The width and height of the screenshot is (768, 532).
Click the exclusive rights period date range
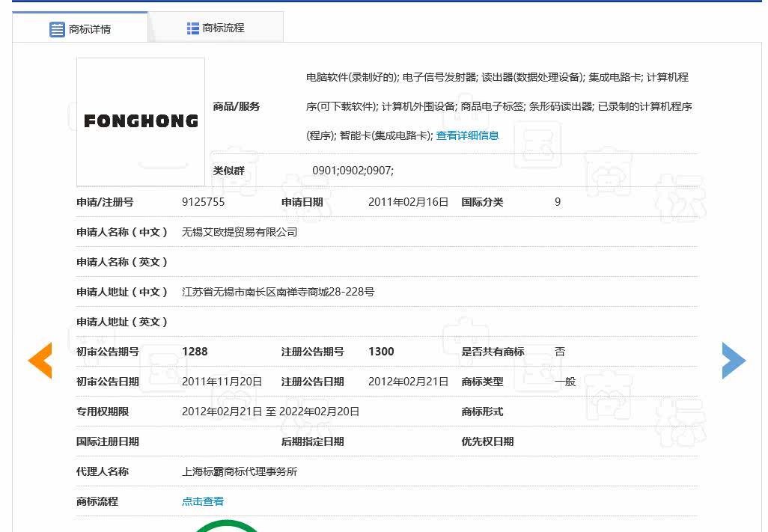(x=270, y=412)
